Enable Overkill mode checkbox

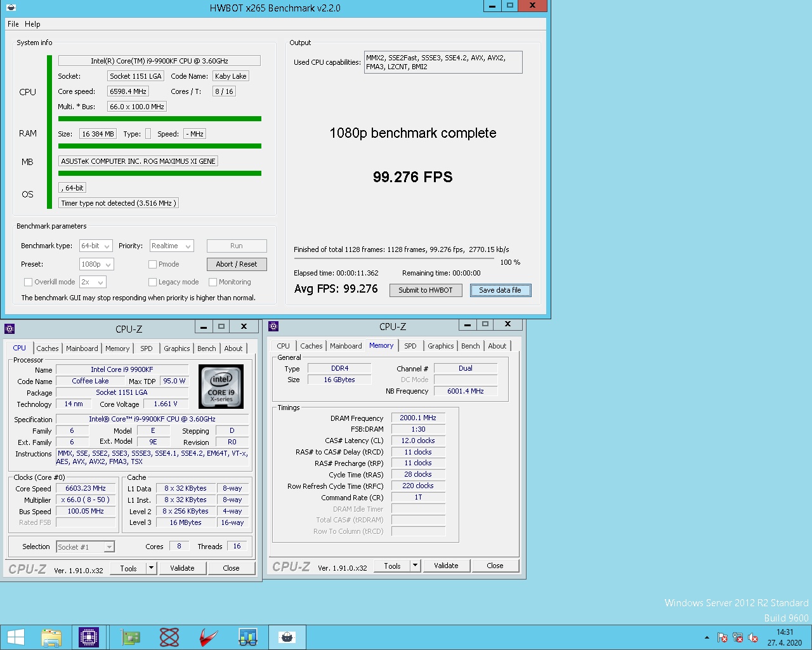28,282
